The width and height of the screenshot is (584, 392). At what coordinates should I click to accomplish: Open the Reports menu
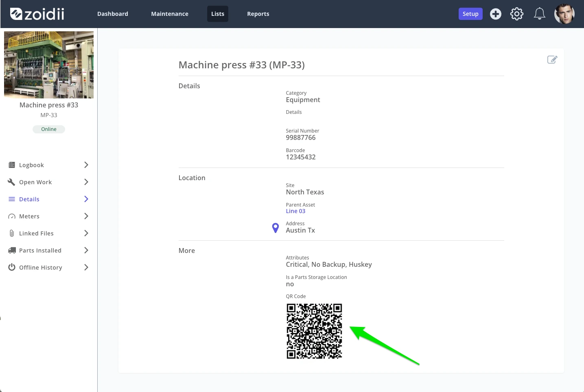click(258, 14)
